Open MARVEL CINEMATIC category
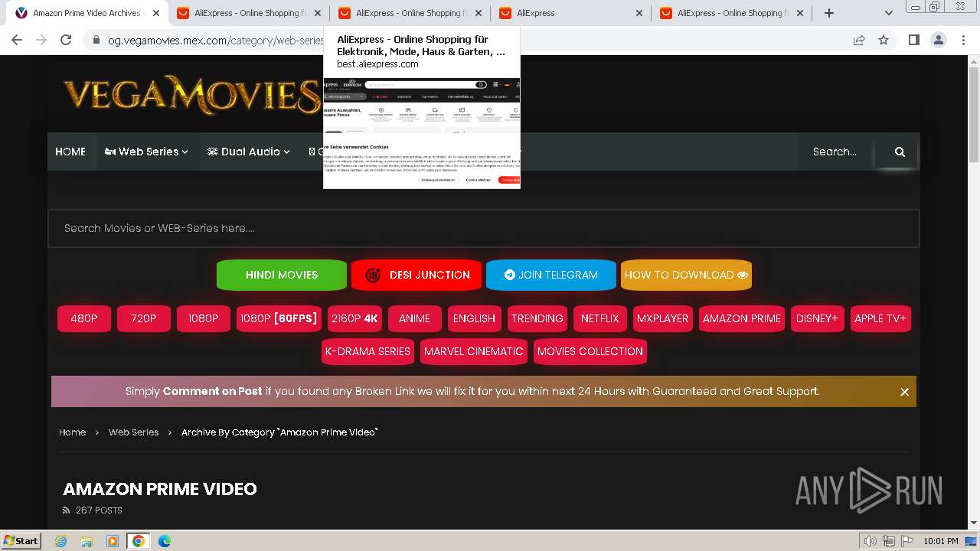The width and height of the screenshot is (980, 551). (474, 351)
